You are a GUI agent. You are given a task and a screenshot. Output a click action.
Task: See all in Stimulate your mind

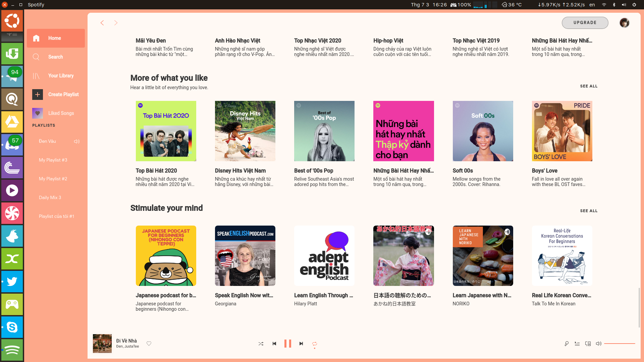(589, 211)
